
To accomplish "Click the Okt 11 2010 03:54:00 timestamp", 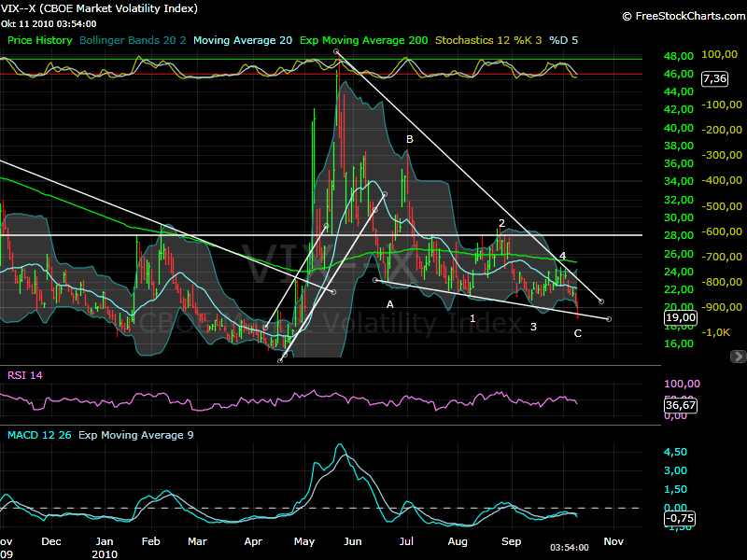I will (49, 24).
